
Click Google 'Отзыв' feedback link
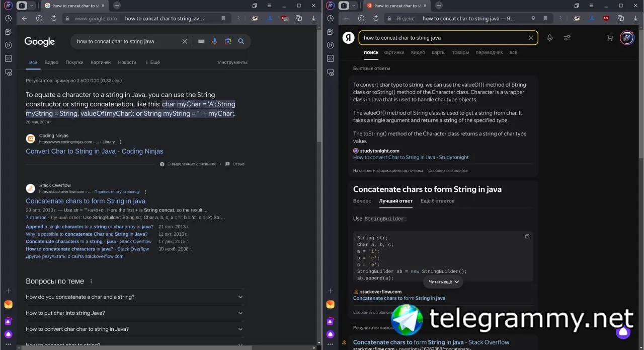tap(235, 164)
